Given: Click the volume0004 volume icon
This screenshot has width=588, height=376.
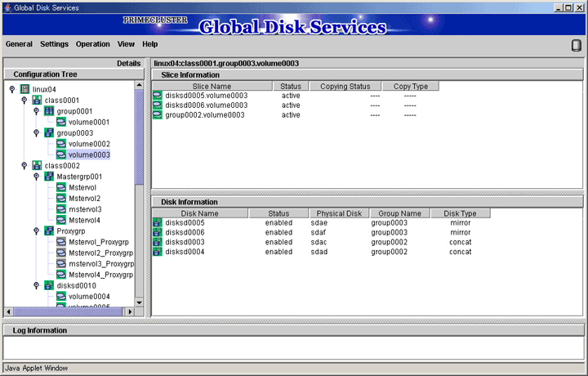Looking at the screenshot, I should click(61, 296).
